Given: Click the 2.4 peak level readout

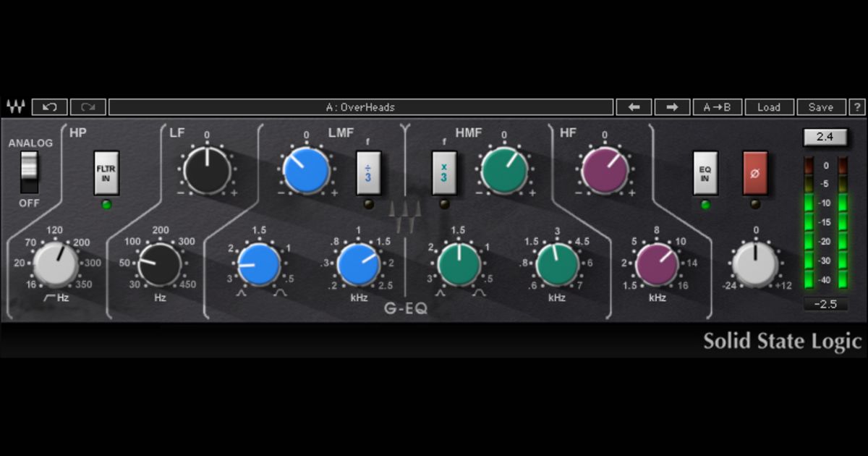Looking at the screenshot, I should (825, 138).
